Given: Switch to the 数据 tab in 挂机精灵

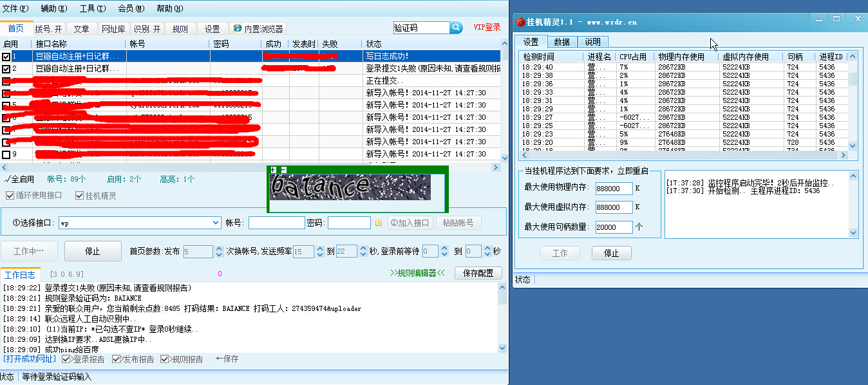Looking at the screenshot, I should coord(561,42).
